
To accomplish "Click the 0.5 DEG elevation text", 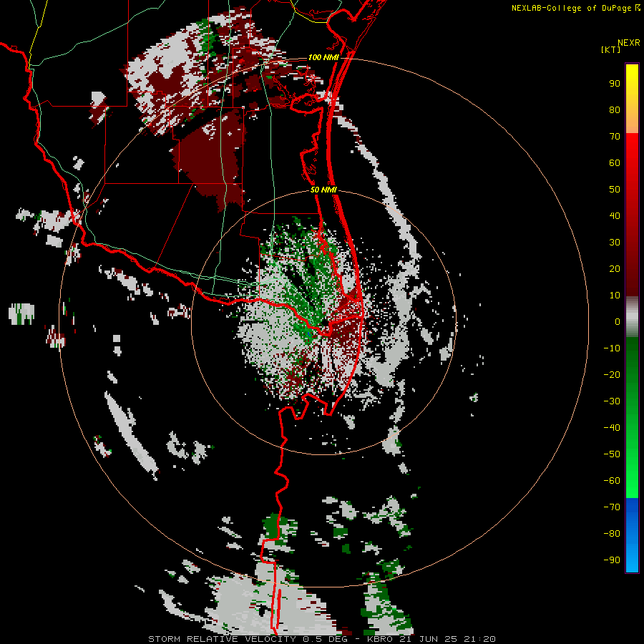I will [325, 639].
